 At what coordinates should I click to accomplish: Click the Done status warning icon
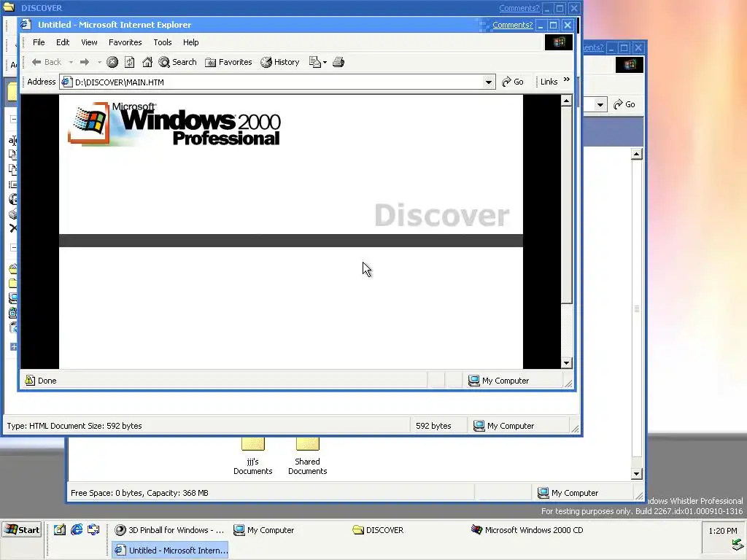coord(30,380)
